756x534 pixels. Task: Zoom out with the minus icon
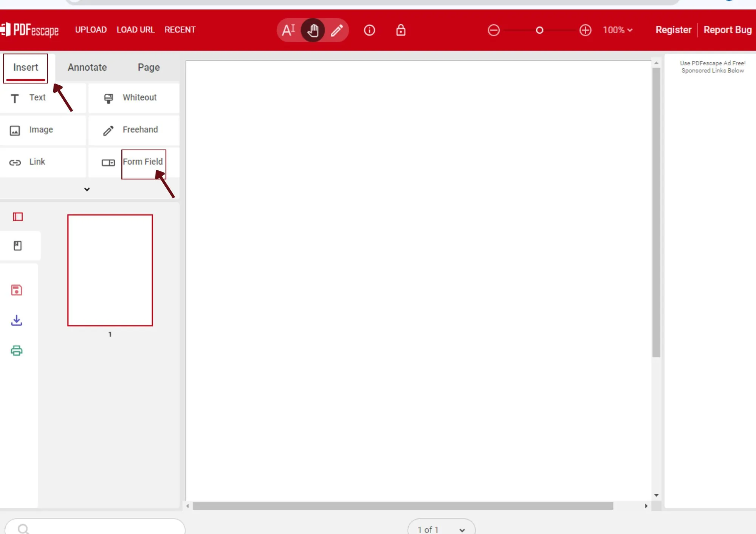(x=494, y=30)
